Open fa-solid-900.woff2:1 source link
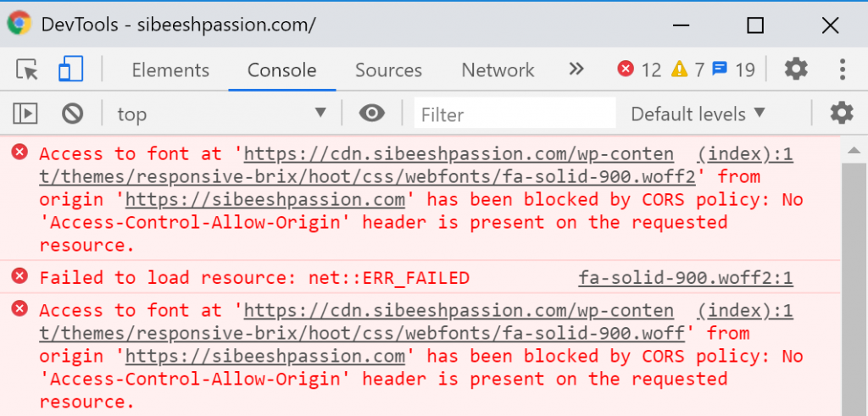The image size is (868, 416). click(686, 278)
